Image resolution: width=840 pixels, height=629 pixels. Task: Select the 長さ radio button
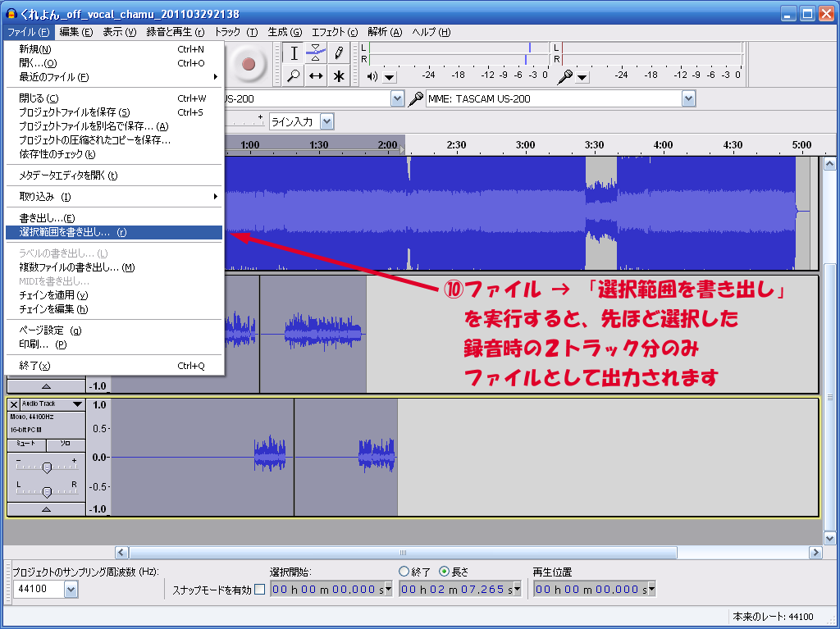tap(444, 572)
